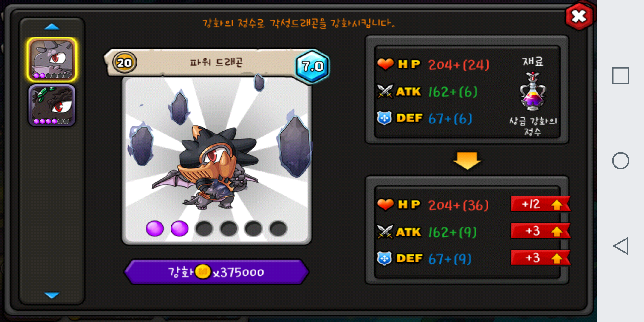Tap the yellow down arrow between stat panels

tap(467, 160)
